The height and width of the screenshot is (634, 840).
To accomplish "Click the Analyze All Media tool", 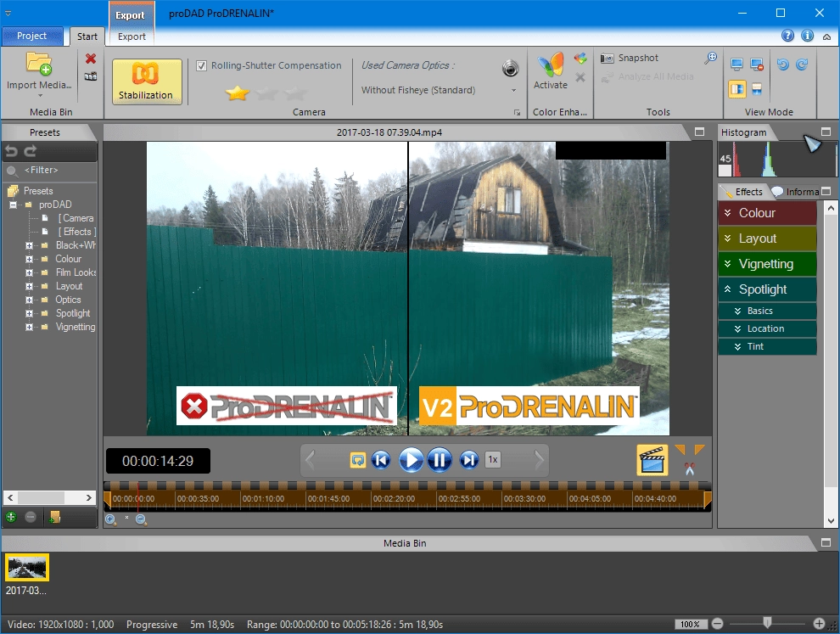I will click(648, 76).
